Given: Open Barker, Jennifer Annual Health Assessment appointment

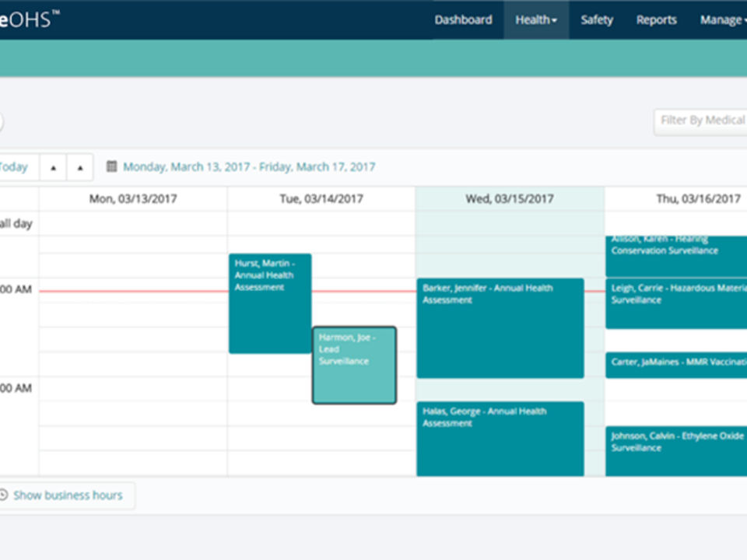Looking at the screenshot, I should [x=500, y=328].
